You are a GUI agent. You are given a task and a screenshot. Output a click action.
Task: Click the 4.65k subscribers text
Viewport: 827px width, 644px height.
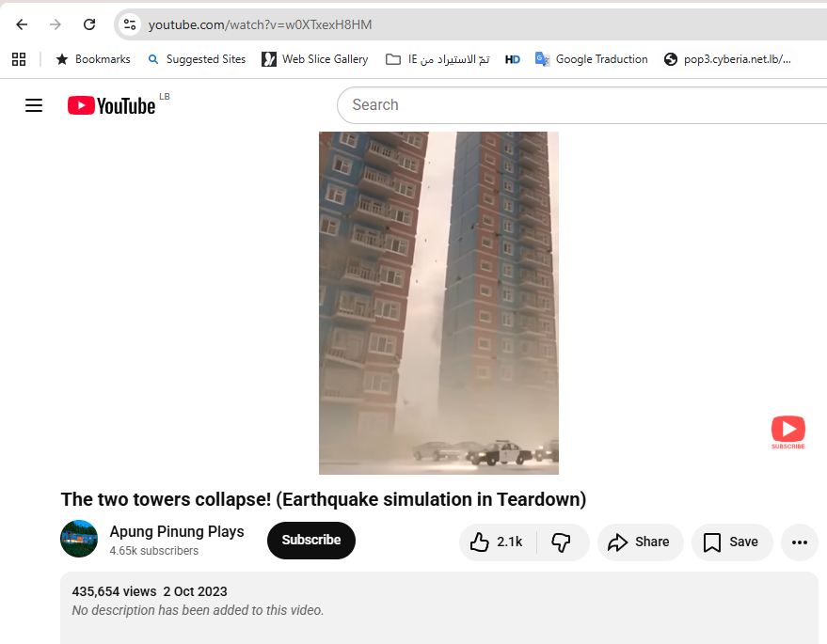pyautogui.click(x=154, y=551)
